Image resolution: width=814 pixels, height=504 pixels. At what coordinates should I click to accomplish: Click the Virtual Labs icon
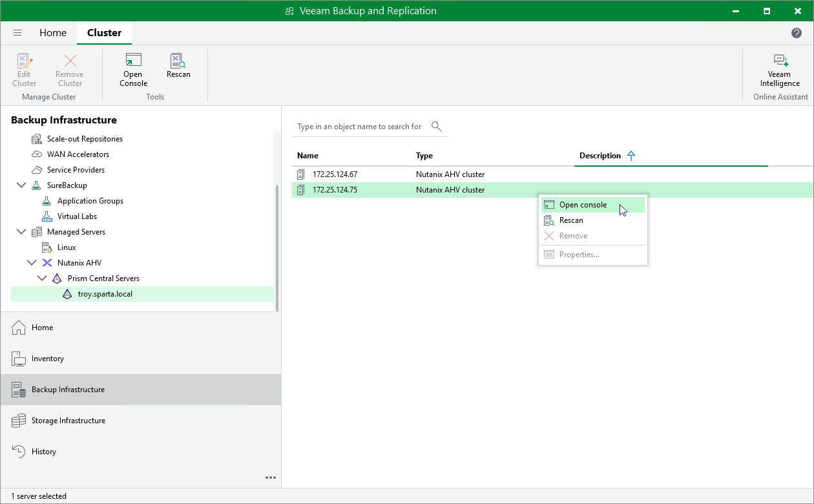47,216
